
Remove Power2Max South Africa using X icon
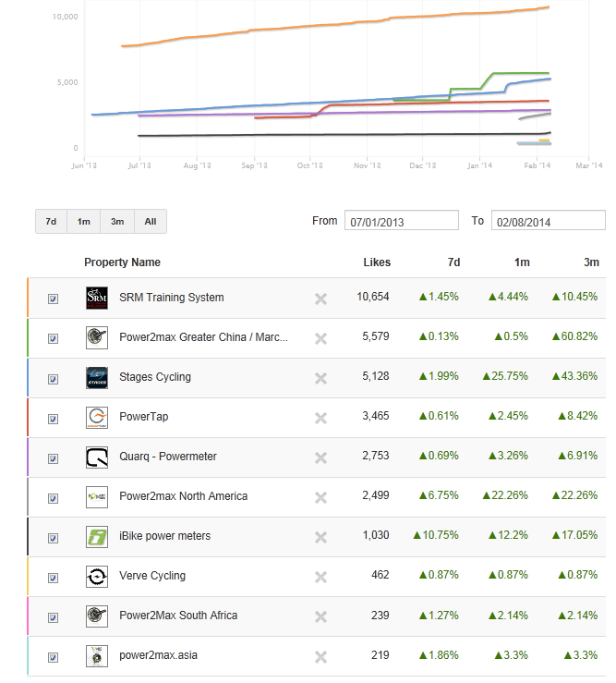[x=320, y=616]
